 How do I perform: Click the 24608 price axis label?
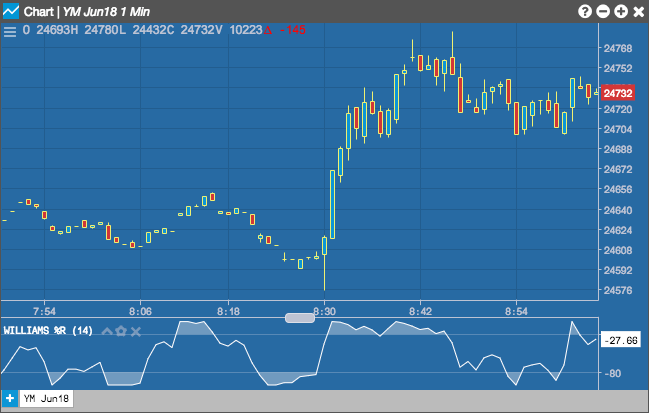click(618, 250)
